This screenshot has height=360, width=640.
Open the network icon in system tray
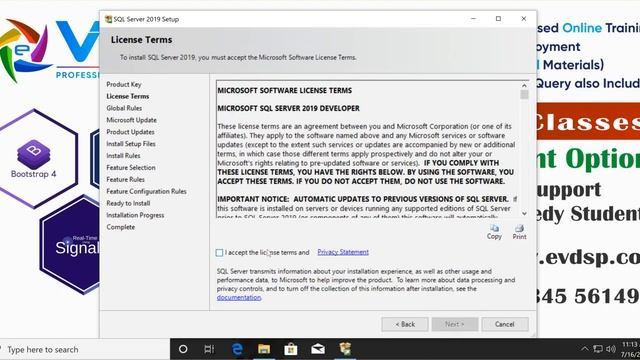coord(598,349)
